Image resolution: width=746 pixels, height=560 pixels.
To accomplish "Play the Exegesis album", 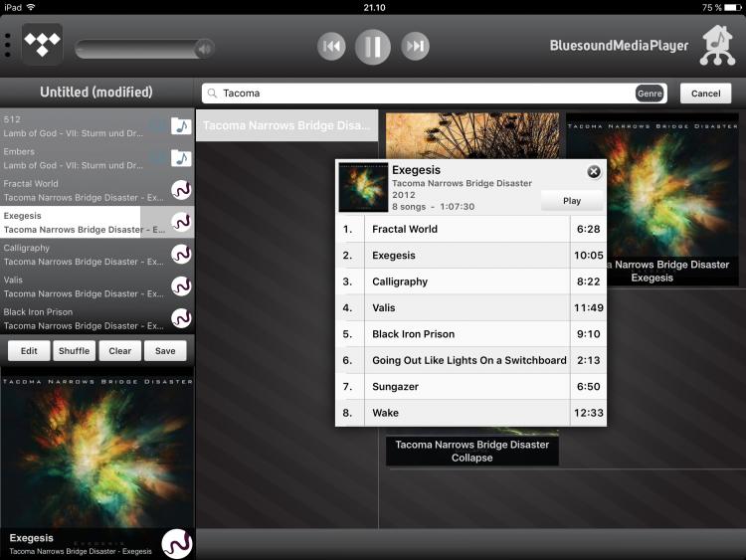I will (572, 201).
